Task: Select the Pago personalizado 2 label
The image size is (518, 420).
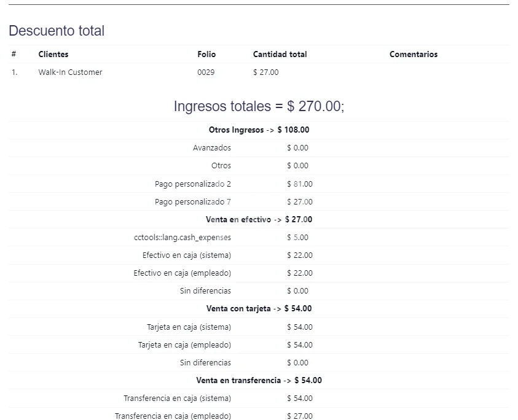Action: pos(193,184)
